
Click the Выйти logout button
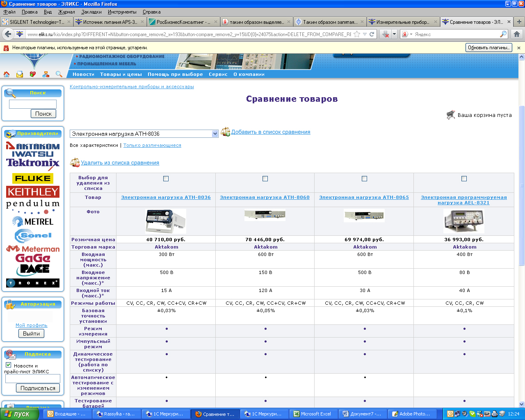[31, 333]
